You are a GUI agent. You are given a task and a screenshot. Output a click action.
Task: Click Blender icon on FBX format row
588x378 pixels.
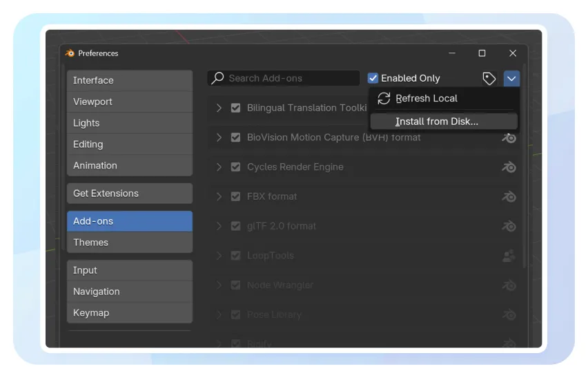509,197
